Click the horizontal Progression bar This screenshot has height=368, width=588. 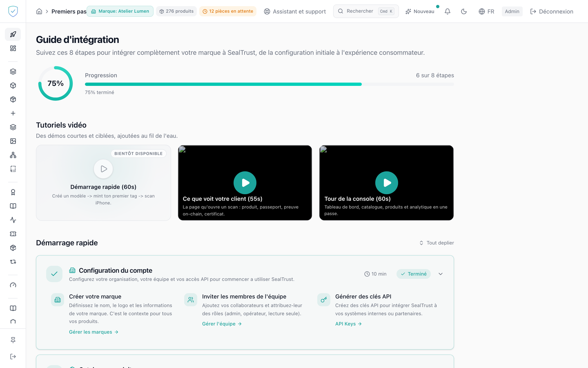point(269,84)
